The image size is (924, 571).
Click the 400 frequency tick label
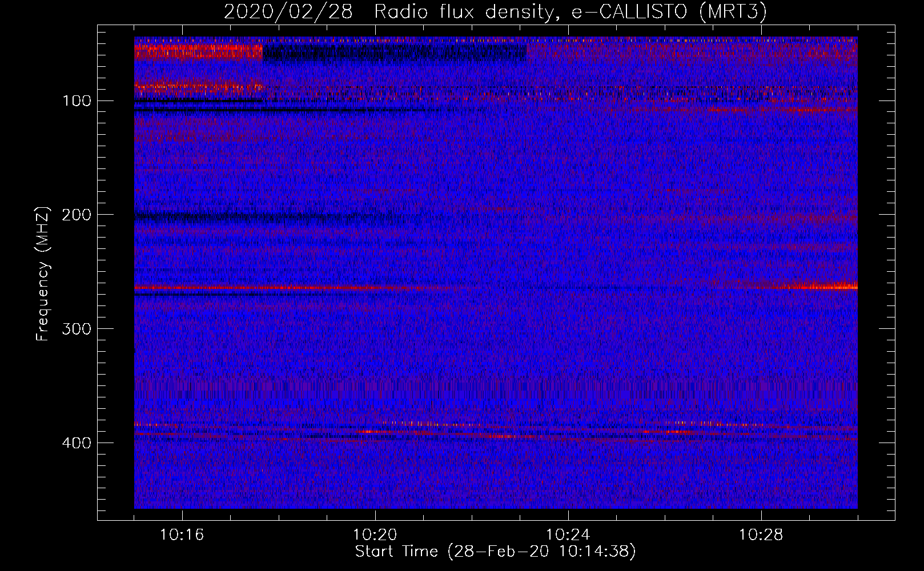coord(77,444)
